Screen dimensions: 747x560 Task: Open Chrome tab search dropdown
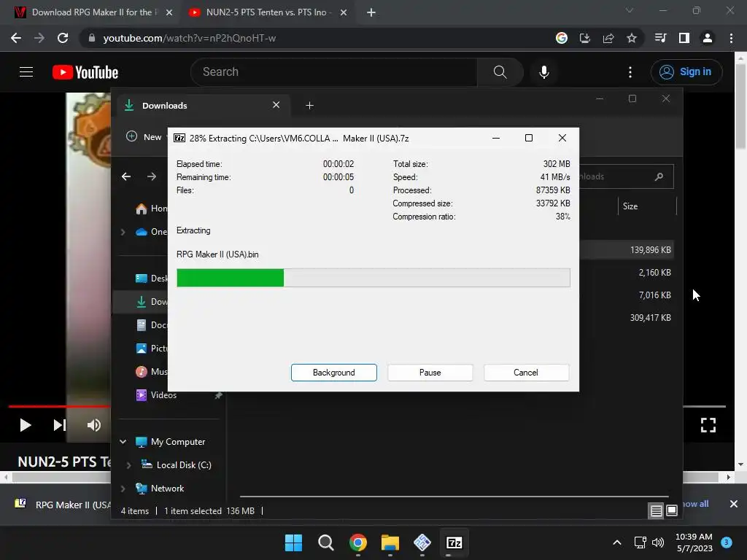(630, 10)
